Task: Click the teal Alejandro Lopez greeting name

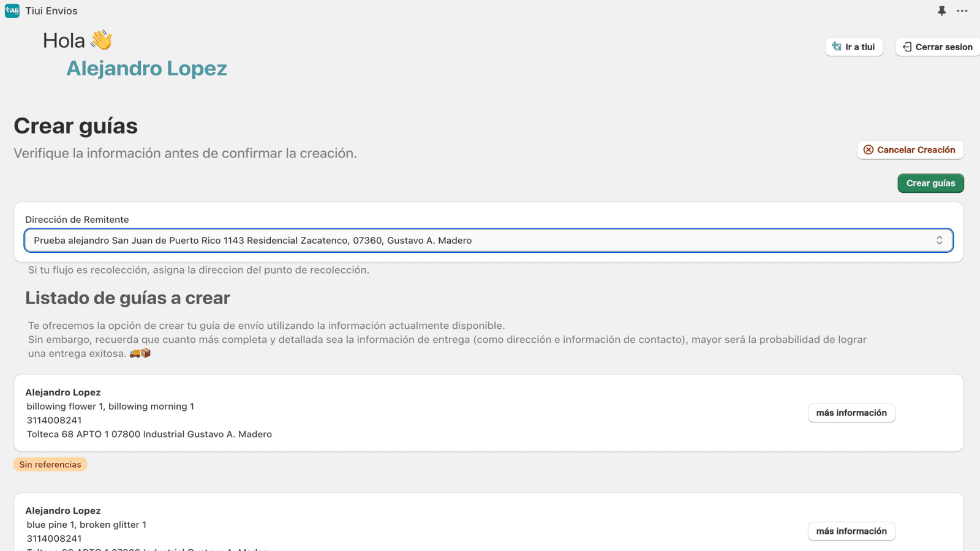Action: (146, 68)
